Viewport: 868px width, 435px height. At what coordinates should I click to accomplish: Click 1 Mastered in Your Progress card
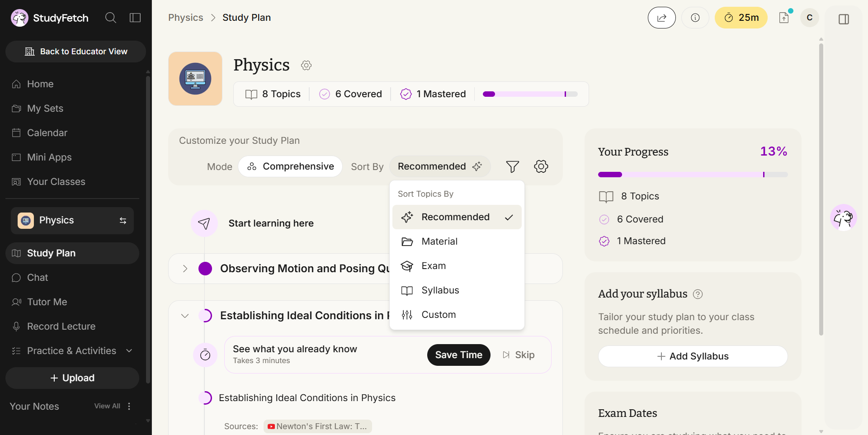(x=632, y=241)
